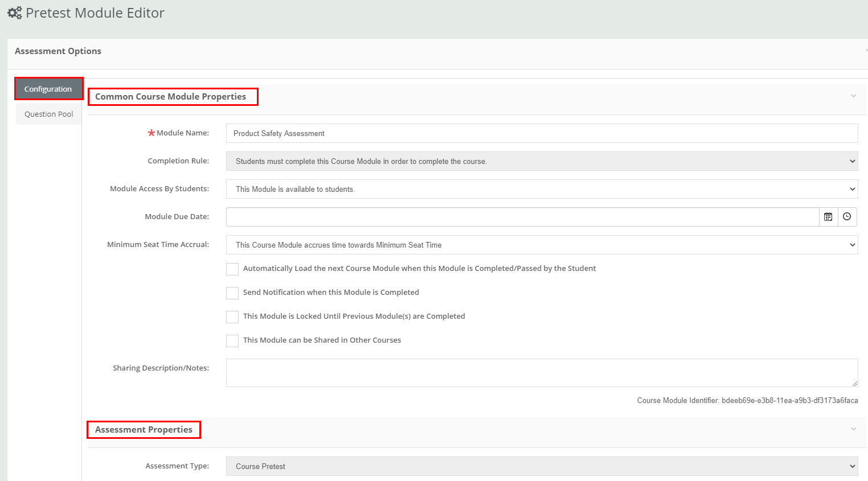This screenshot has width=868, height=481.
Task: Collapse the Assessment Properties section chevron
Action: 853,429
